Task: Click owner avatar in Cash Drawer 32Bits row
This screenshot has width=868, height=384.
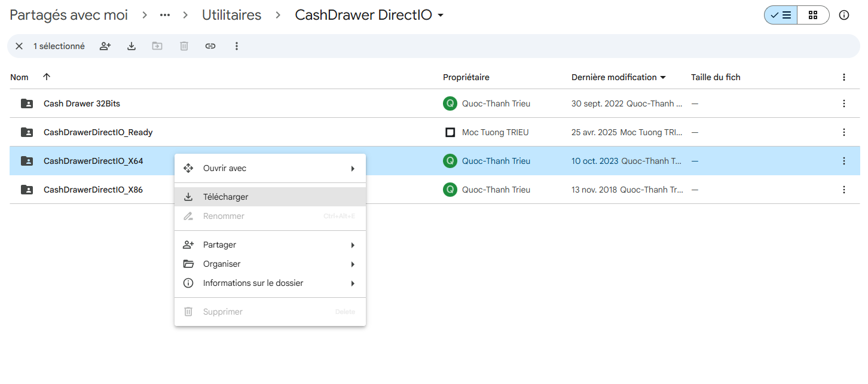Action: [450, 103]
